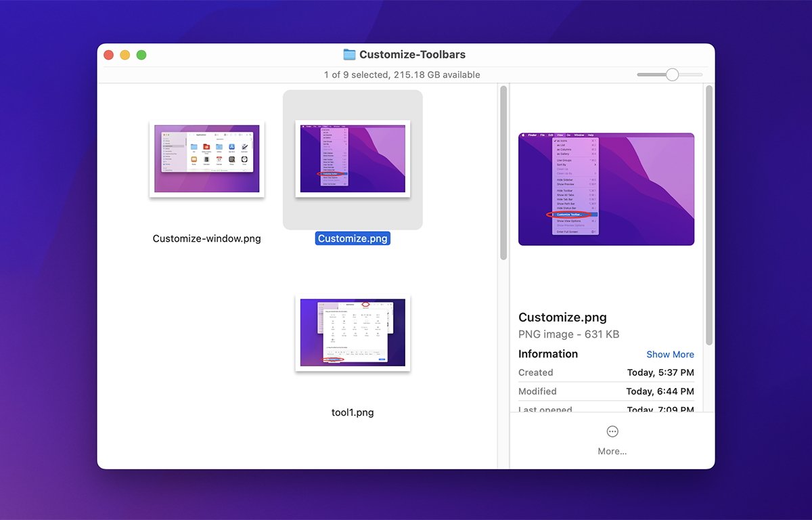Select the Customize.png file icon

coord(353,160)
